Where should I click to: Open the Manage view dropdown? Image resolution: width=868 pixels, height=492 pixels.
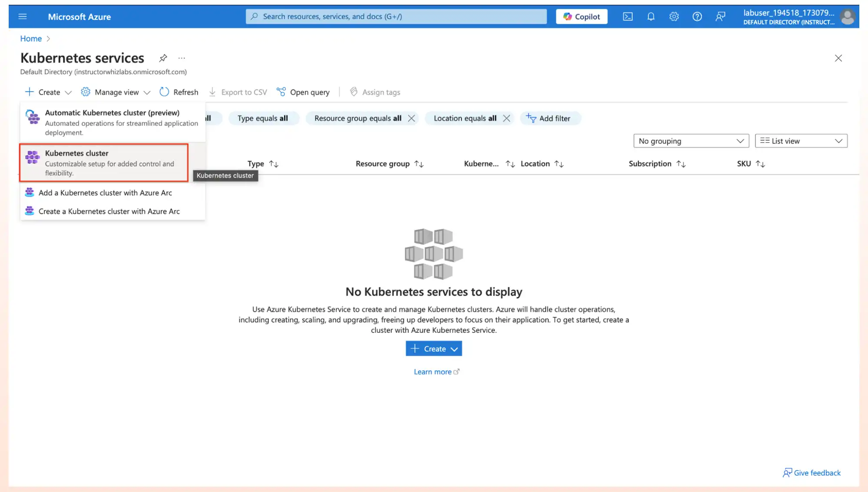coord(116,92)
